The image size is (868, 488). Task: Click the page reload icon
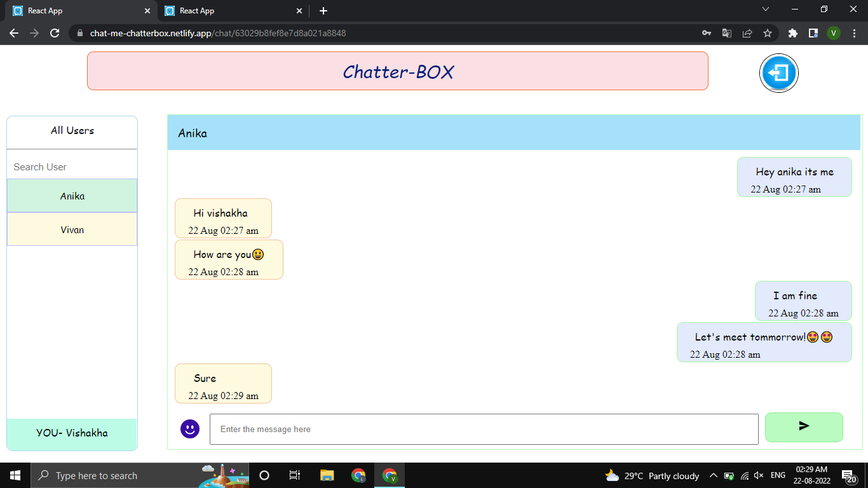55,32
